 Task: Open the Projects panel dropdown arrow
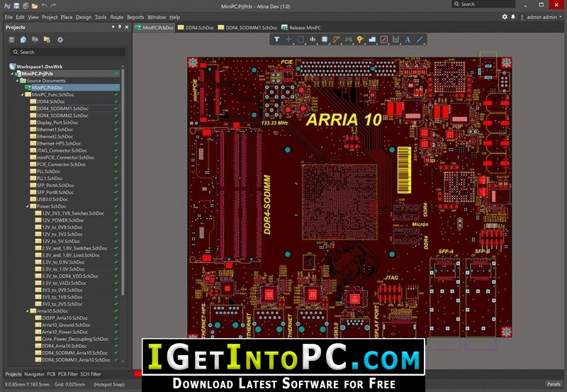click(113, 27)
